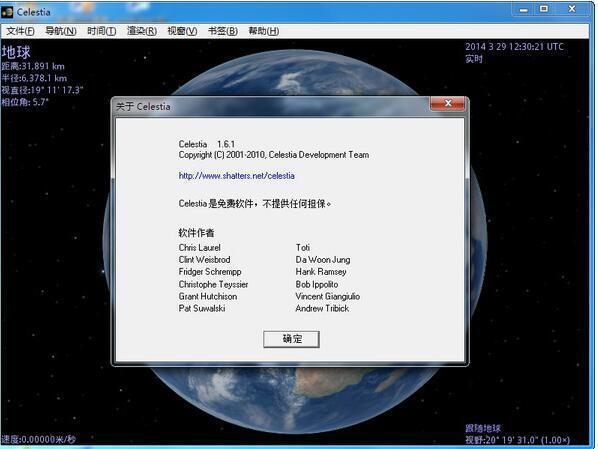Open the 文件(F) menu

[x=20, y=31]
